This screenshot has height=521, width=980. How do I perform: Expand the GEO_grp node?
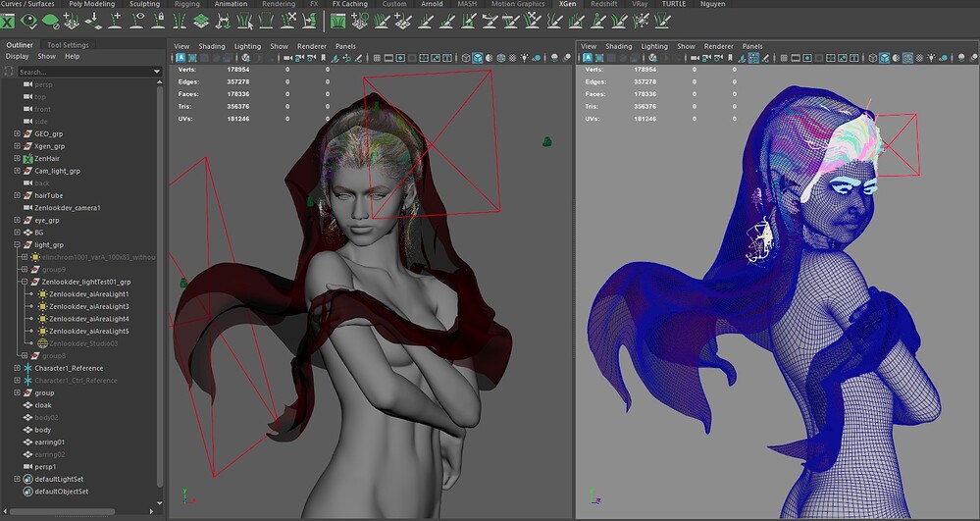pyautogui.click(x=17, y=133)
